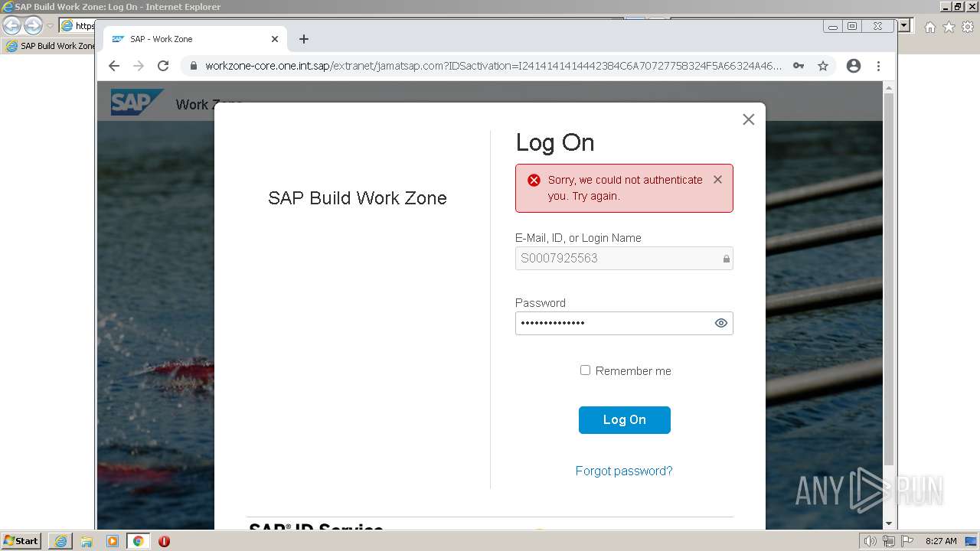The height and width of the screenshot is (551, 980).
Task: Open the Forgot password? link
Action: pyautogui.click(x=624, y=471)
